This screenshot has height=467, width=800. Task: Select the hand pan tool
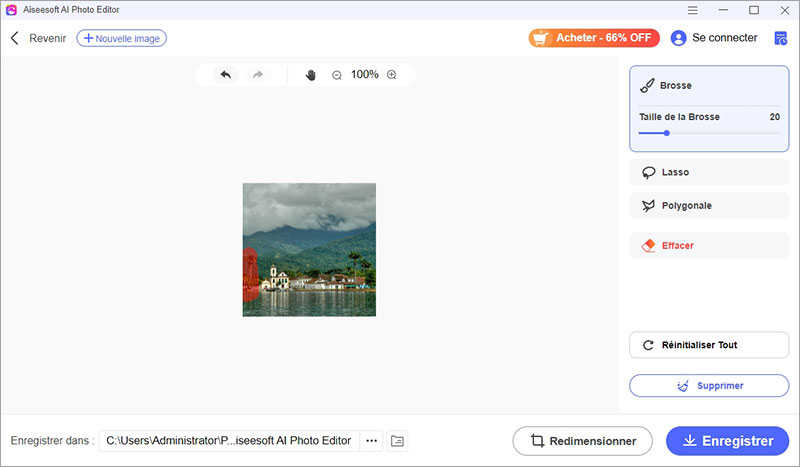310,75
